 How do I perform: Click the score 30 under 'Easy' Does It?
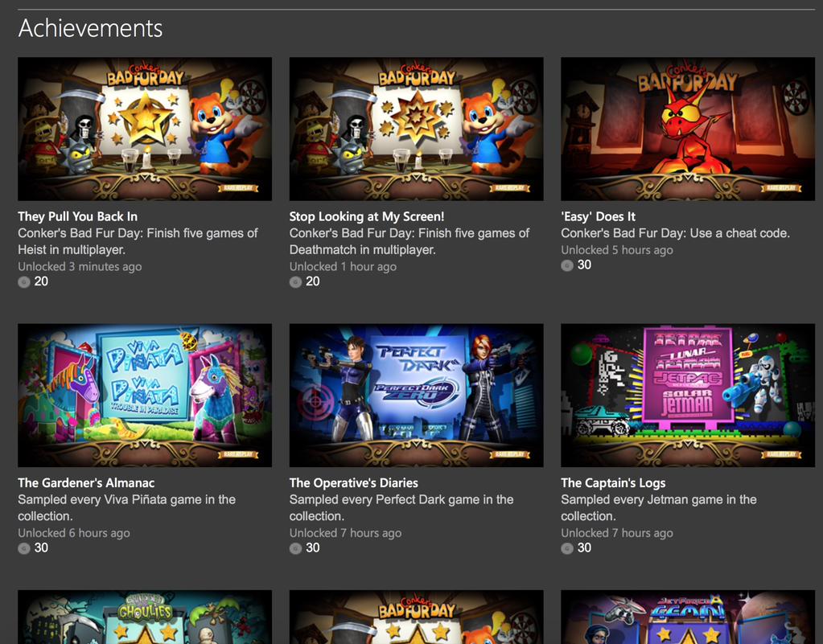click(x=584, y=265)
